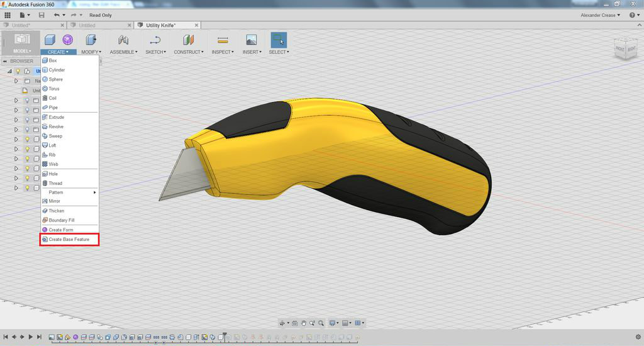The width and height of the screenshot is (644, 346).
Task: Choose Create Form from menu
Action: [x=69, y=230]
